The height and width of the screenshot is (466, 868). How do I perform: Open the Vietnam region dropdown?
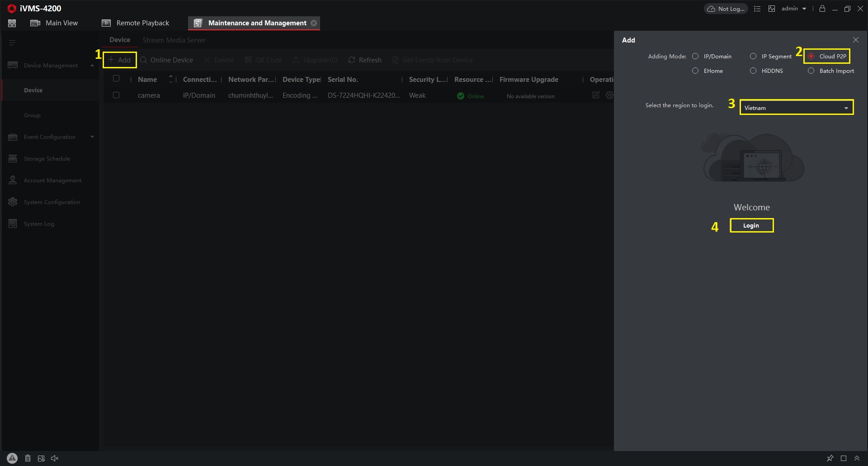tap(797, 108)
